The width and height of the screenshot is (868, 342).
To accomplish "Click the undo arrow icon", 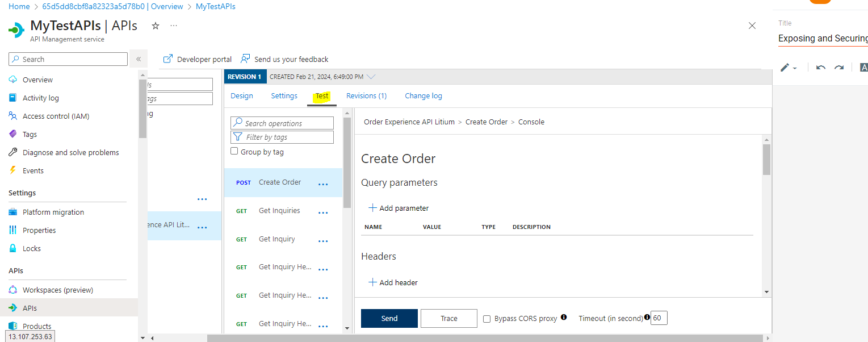I will coord(821,68).
